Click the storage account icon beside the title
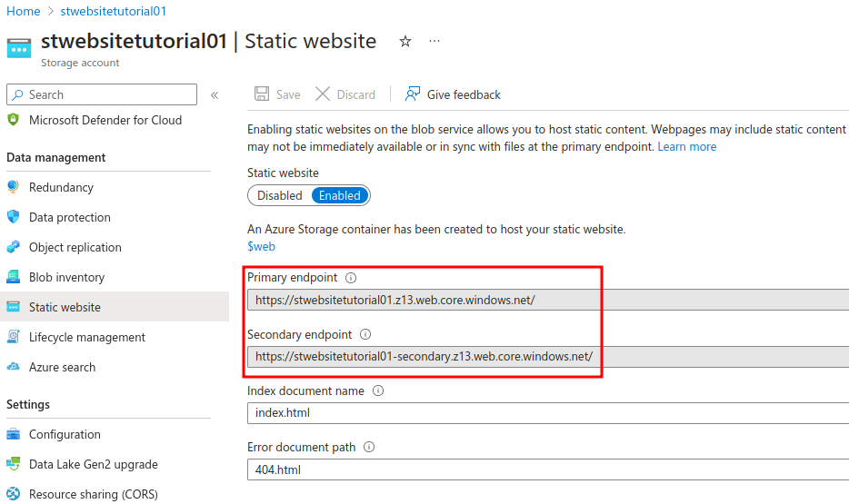This screenshot has height=504, width=849. 19,48
